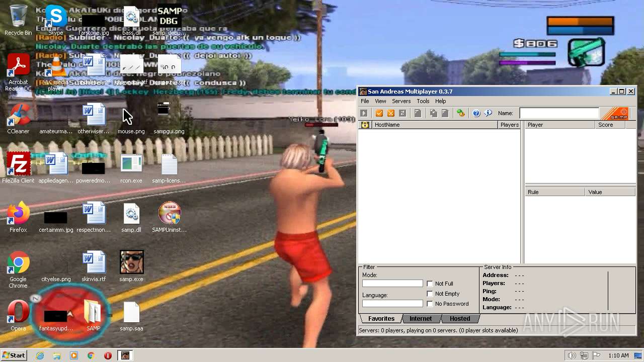Click the blue question mark Help icon

click(476, 113)
